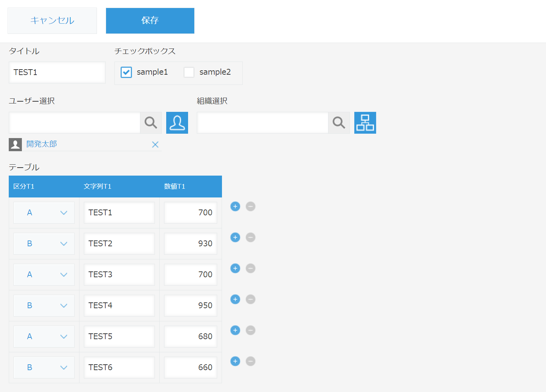This screenshot has height=392, width=546.
Task: Open the 区分T1 dropdown in the TEST3 row
Action: point(44,275)
